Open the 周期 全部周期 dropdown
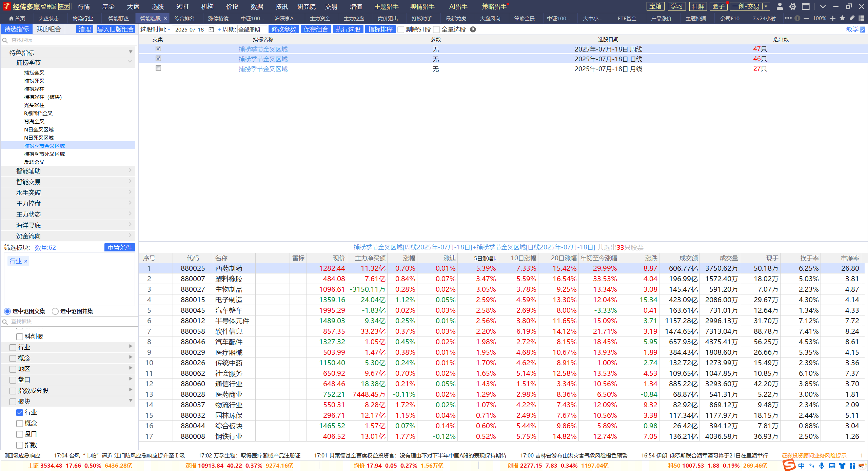 pyautogui.click(x=252, y=29)
